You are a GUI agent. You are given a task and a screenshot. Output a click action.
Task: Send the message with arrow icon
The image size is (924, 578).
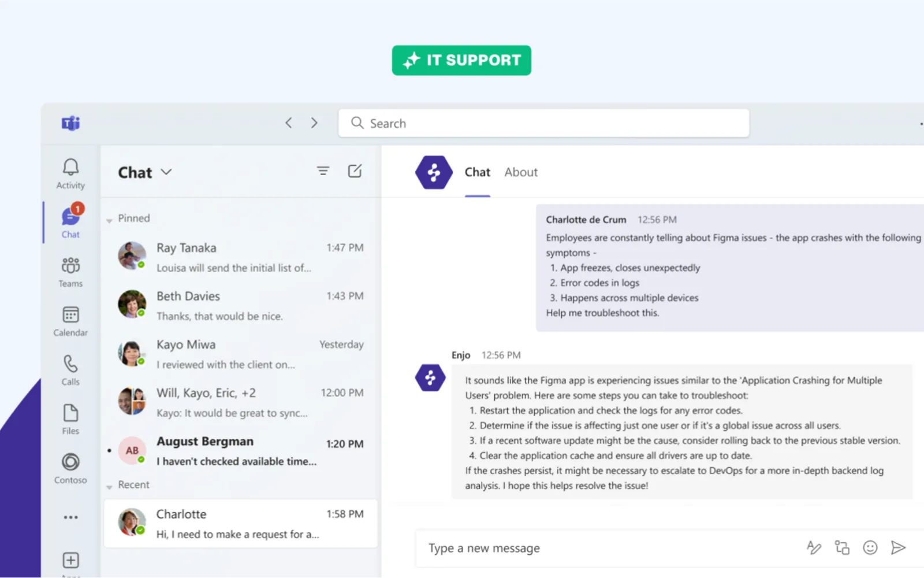[898, 547]
